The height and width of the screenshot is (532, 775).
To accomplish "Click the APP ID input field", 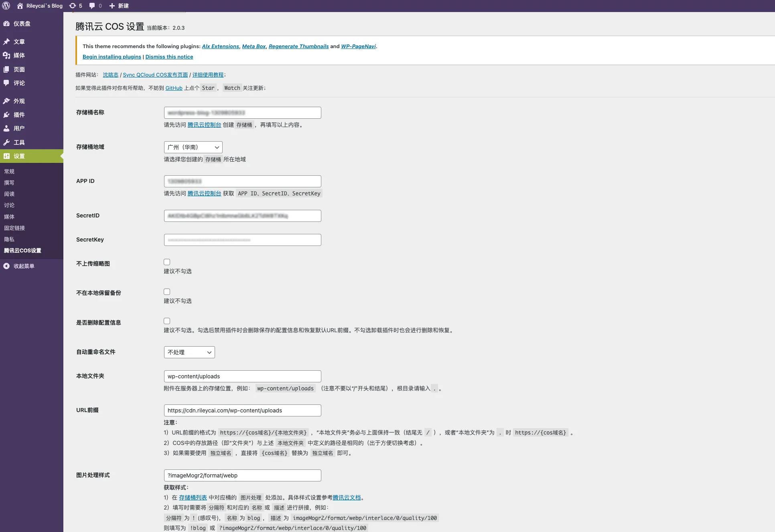I will coord(243,181).
